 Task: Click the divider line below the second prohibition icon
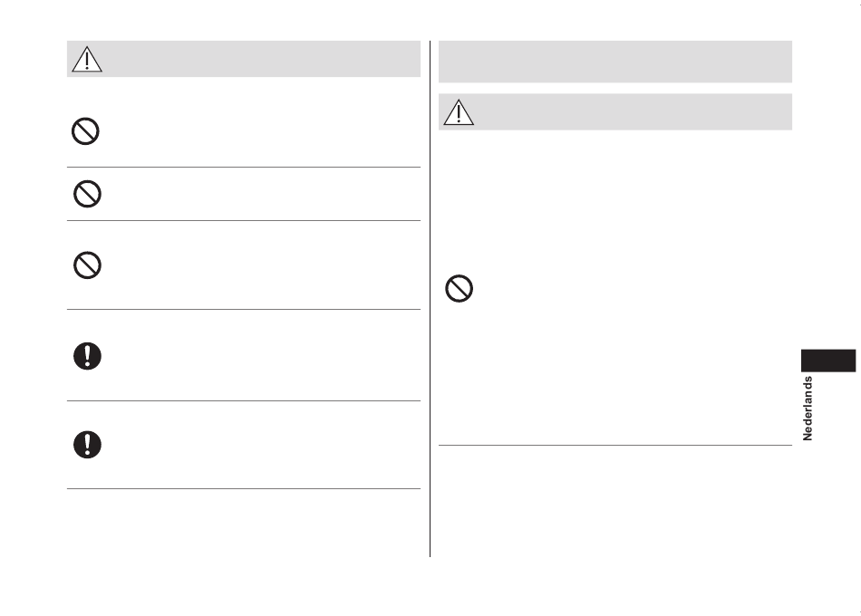[244, 221]
